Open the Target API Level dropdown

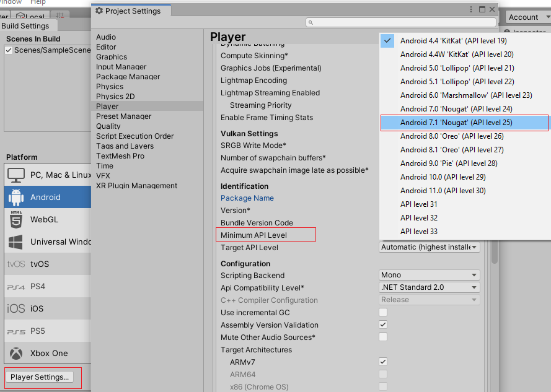[x=430, y=247]
